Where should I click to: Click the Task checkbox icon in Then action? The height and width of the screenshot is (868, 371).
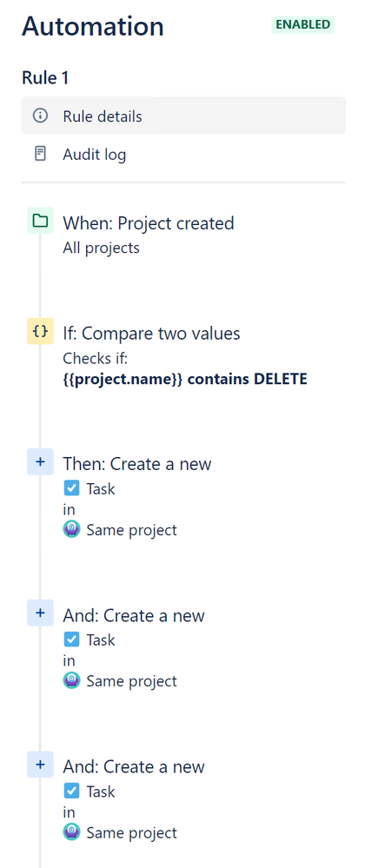tap(71, 488)
